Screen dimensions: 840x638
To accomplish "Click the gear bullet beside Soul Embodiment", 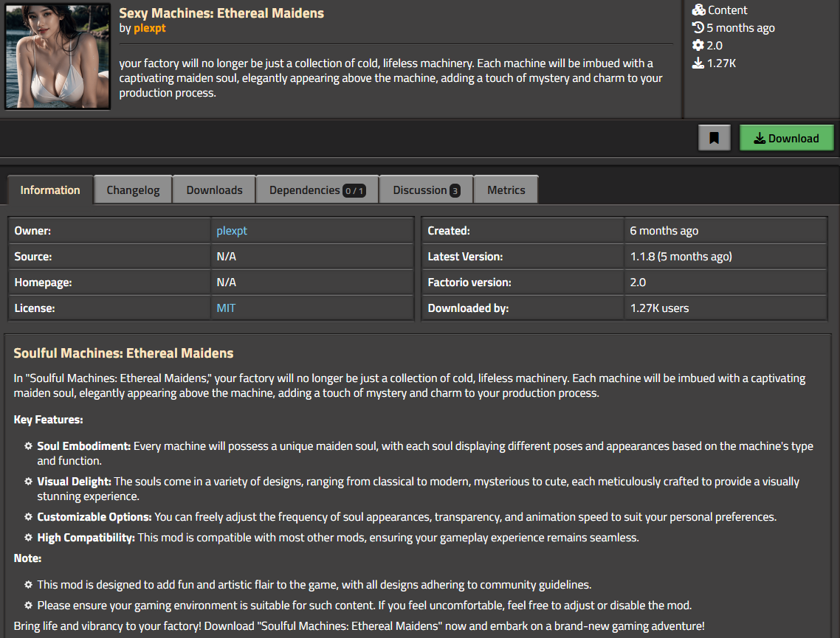I will (x=28, y=445).
